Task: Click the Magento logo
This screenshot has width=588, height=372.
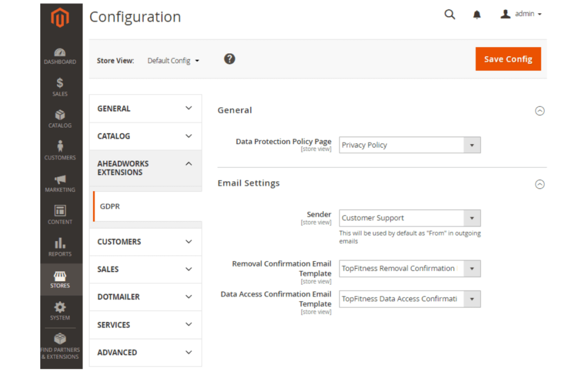Action: pos(61,18)
